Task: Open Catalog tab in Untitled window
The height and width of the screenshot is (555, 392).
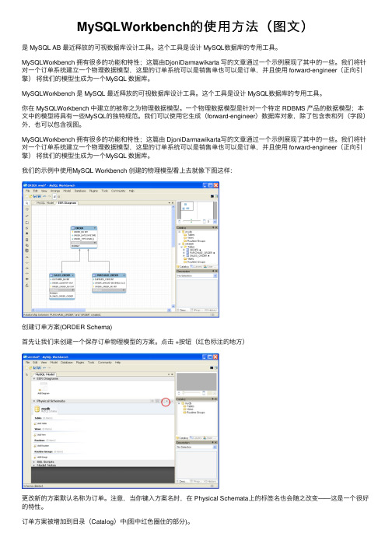Action: [183, 437]
